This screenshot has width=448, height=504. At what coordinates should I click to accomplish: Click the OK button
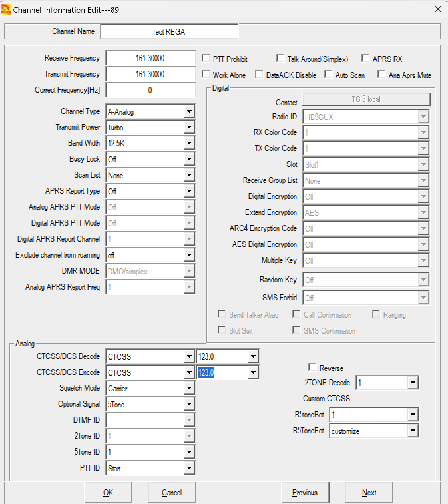tap(108, 492)
